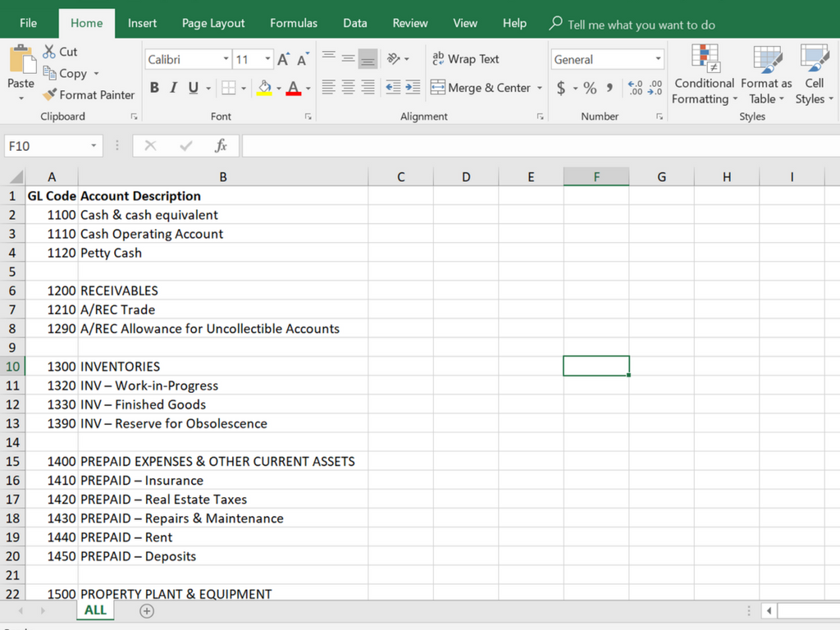The image size is (840, 630).
Task: Center text horizontally
Action: click(x=348, y=87)
